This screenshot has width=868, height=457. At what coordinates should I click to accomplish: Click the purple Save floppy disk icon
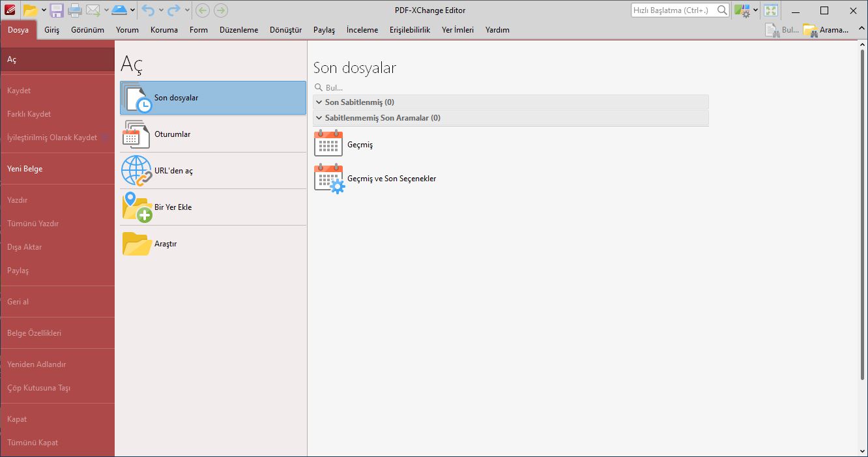(x=57, y=10)
